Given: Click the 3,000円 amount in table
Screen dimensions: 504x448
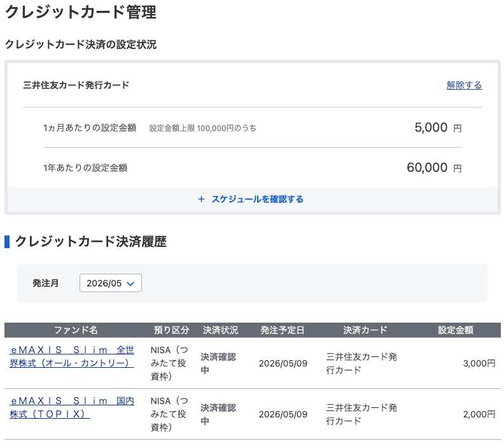Looking at the screenshot, I should coord(479,363).
